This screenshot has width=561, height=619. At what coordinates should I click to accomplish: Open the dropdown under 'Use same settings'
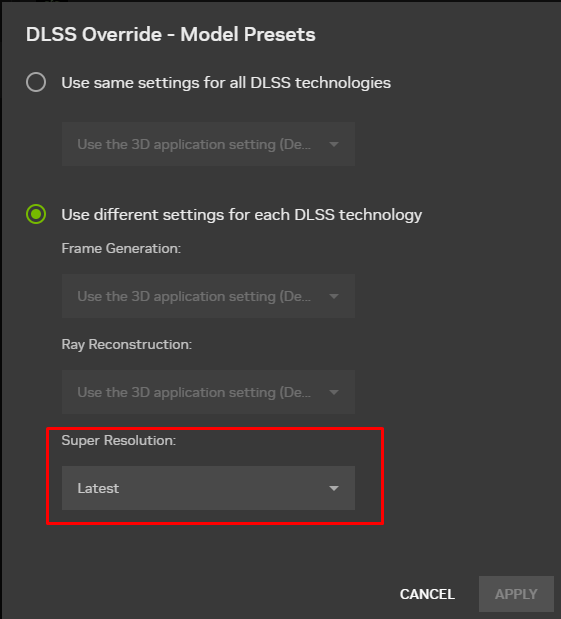click(208, 144)
